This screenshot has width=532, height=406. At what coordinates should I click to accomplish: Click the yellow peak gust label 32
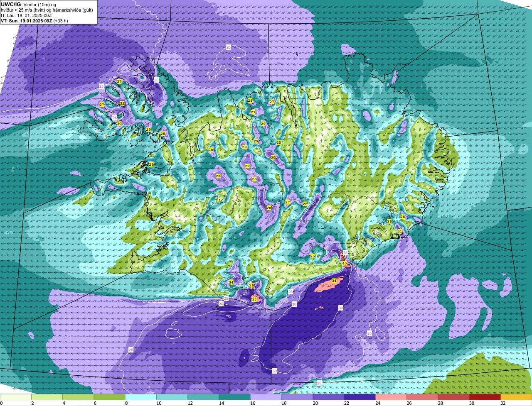pos(122,103)
